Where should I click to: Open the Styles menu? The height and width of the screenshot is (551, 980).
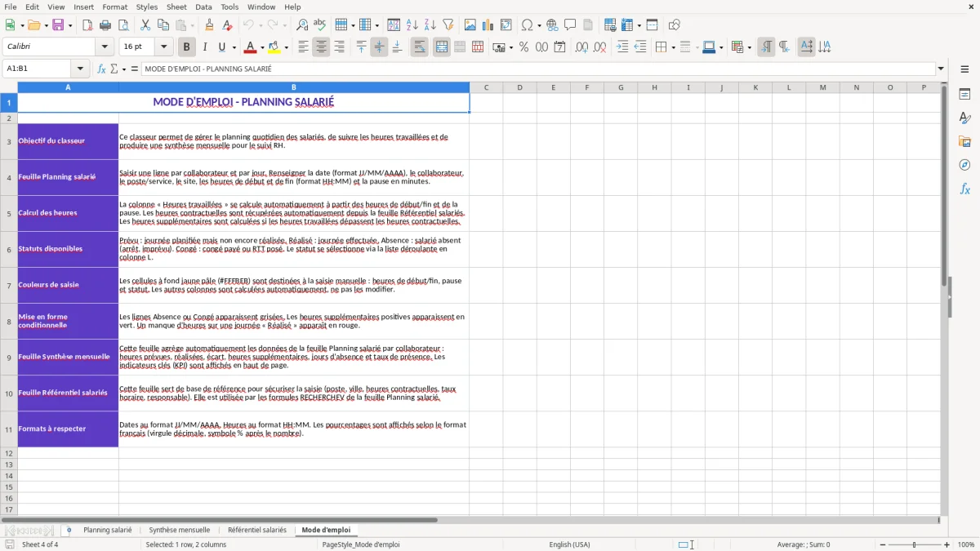[147, 7]
